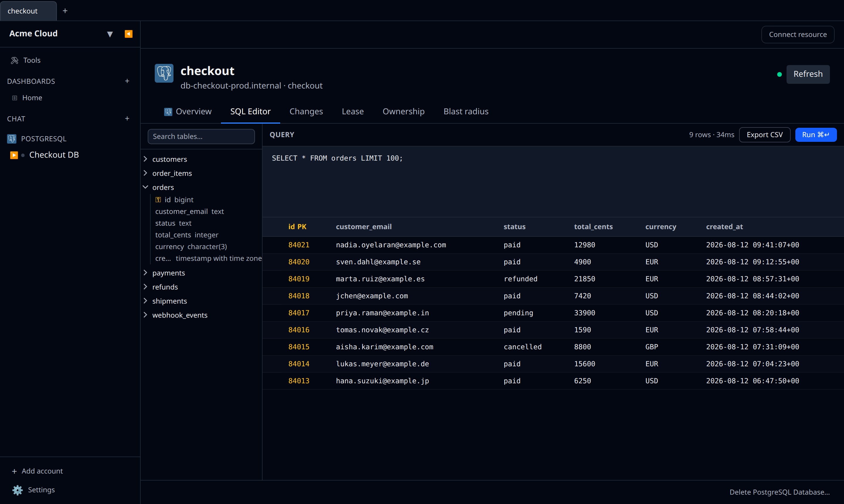The height and width of the screenshot is (504, 844).
Task: Open the Tools wrench icon
Action: click(15, 60)
